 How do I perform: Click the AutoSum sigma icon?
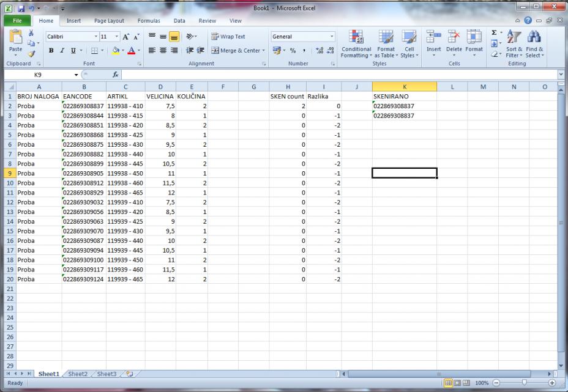[x=494, y=32]
